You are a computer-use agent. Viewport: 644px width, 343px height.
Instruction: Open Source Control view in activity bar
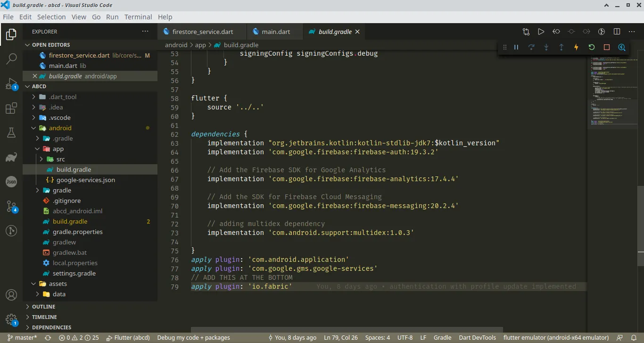click(x=11, y=206)
